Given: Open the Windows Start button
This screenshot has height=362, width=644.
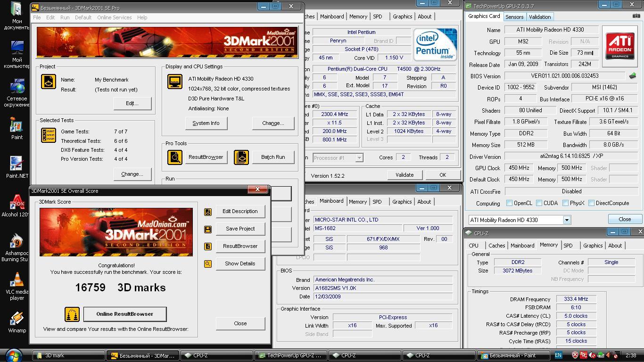Looking at the screenshot, I should click(14, 355).
